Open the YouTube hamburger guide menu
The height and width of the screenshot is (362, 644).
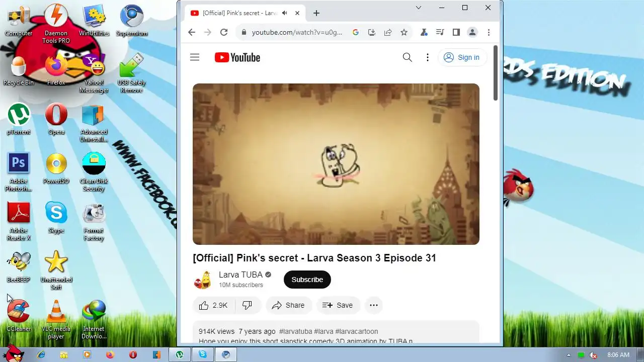click(x=195, y=57)
